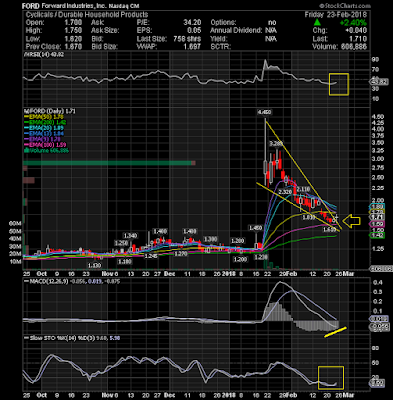
Task: Click the 3.280 price label on the chart
Action: pos(276,144)
